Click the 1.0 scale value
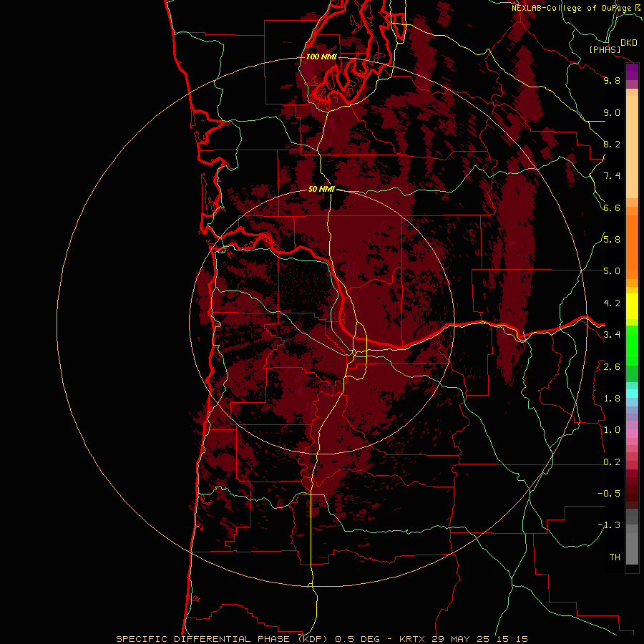 [612, 430]
